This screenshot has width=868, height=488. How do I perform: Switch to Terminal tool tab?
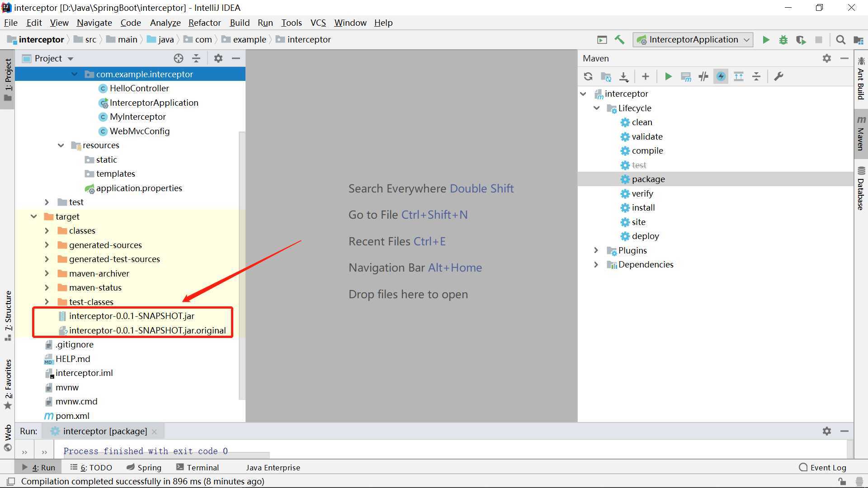(198, 467)
